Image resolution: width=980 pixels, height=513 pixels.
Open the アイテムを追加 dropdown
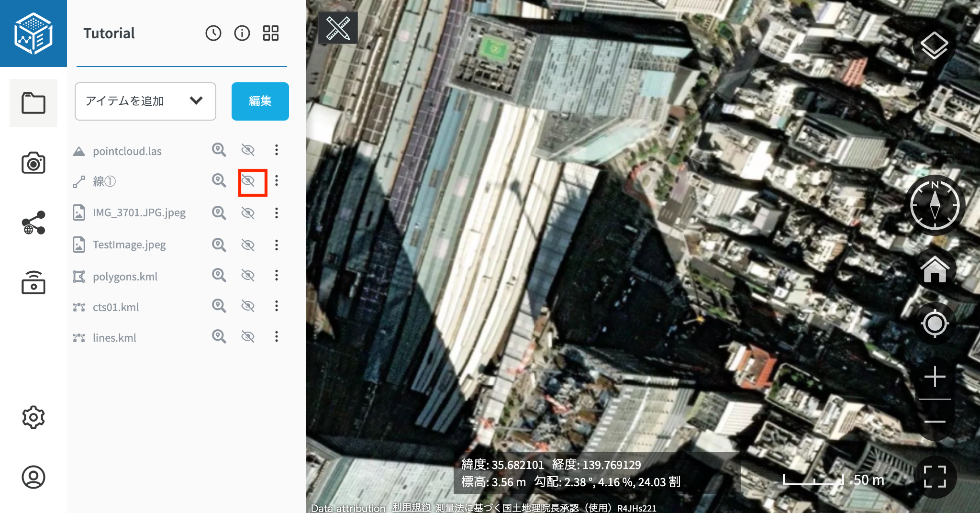[x=145, y=101]
